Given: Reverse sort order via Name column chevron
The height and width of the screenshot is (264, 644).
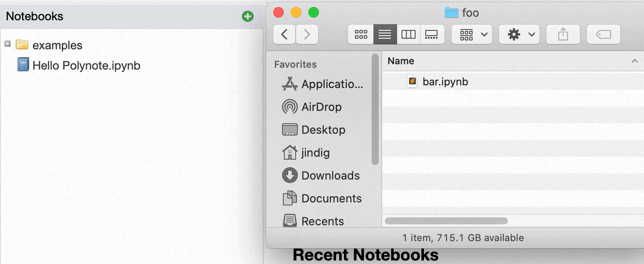Looking at the screenshot, I should 634,61.
